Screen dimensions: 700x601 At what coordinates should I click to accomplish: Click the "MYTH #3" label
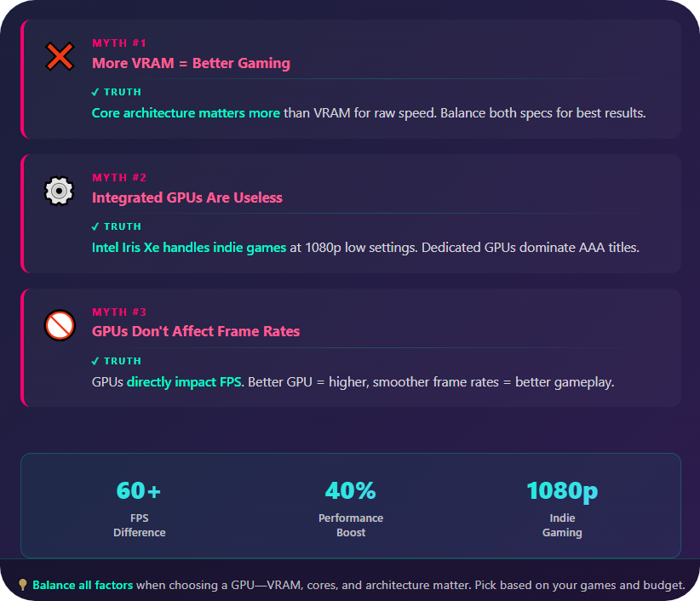(119, 312)
